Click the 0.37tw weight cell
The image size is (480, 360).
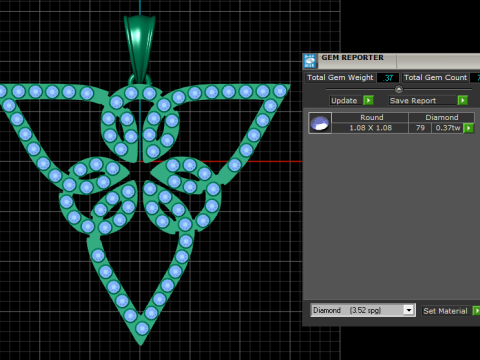tap(448, 128)
